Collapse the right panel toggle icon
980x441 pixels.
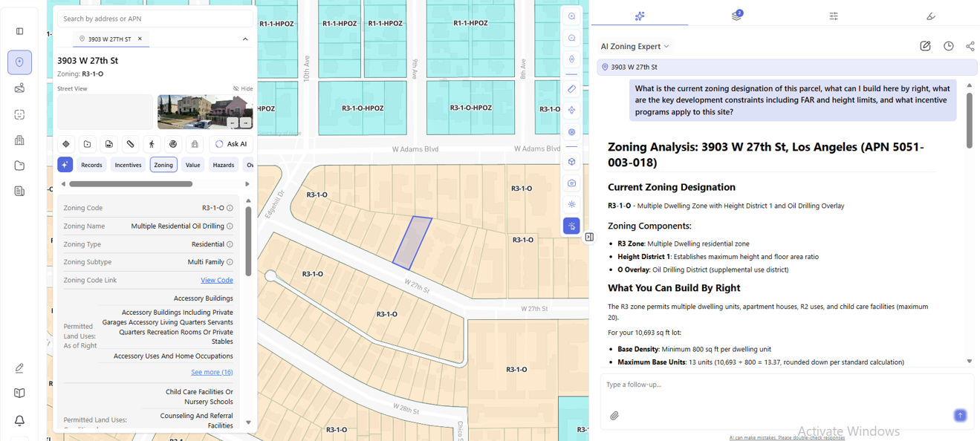589,237
